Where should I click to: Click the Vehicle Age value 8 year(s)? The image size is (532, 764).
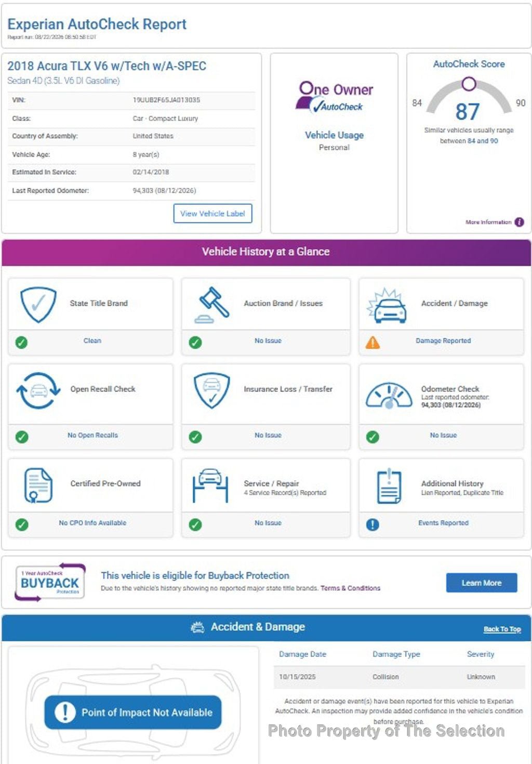tap(146, 154)
